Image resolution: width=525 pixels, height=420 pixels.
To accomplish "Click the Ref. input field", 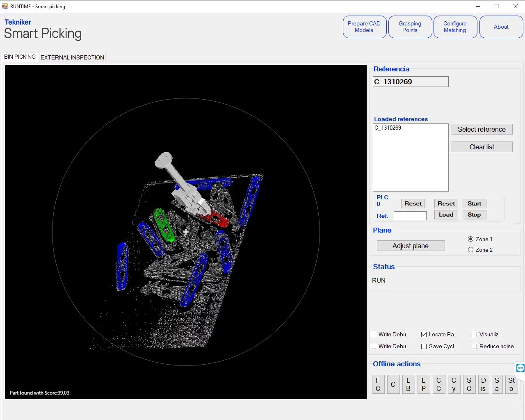I will 410,216.
